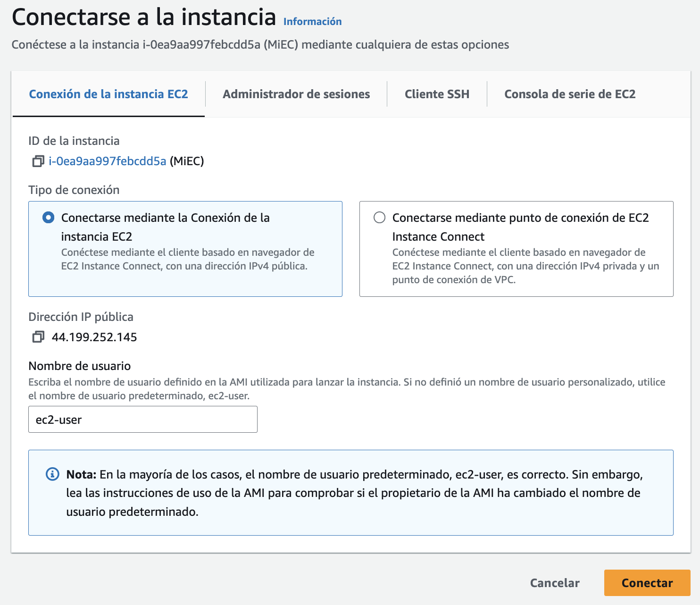Click the Cancelar button

pyautogui.click(x=555, y=583)
